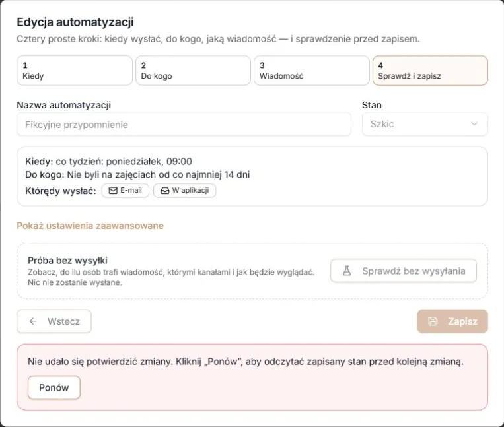Click the envelope icon in E-mail chip
This screenshot has height=427, width=504.
click(113, 191)
